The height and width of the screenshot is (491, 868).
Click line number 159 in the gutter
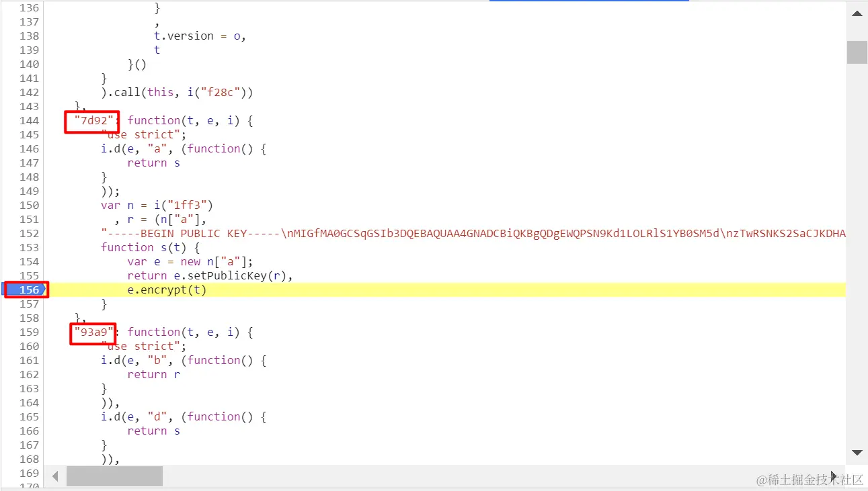point(29,332)
